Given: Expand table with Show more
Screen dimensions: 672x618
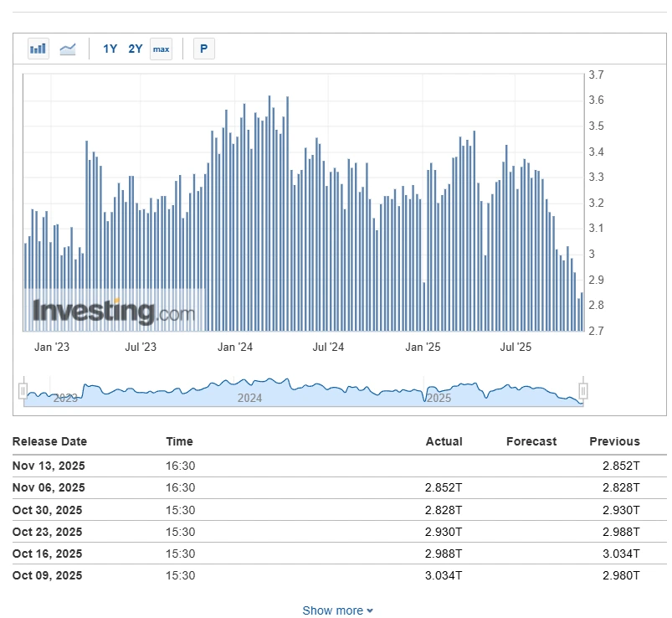Looking at the screenshot, I should [x=338, y=610].
